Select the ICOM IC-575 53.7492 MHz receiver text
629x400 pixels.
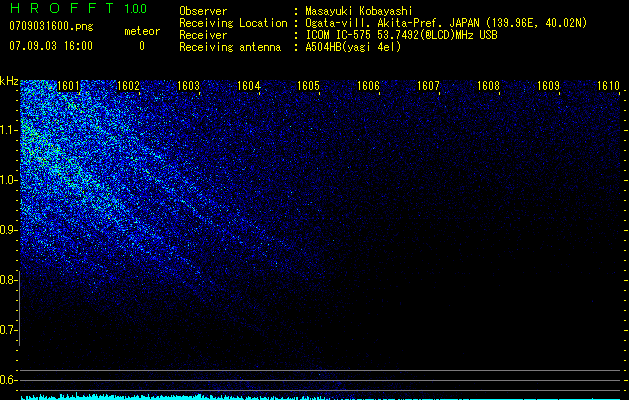pos(401,35)
